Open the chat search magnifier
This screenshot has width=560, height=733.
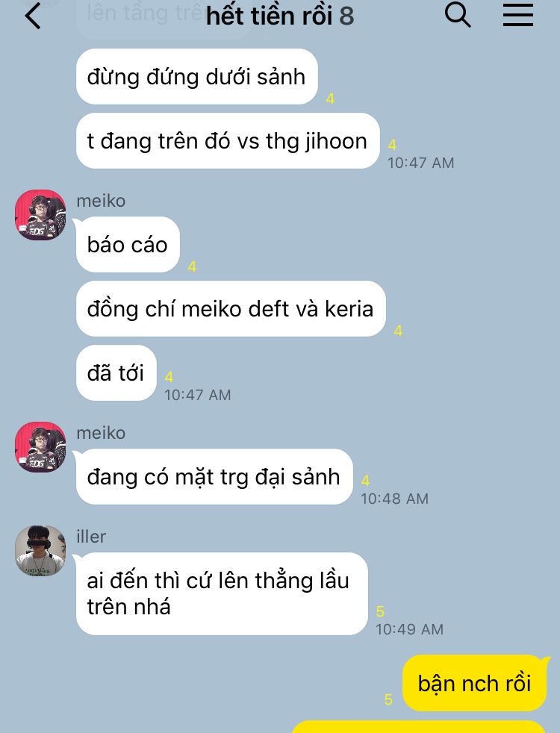(458, 15)
